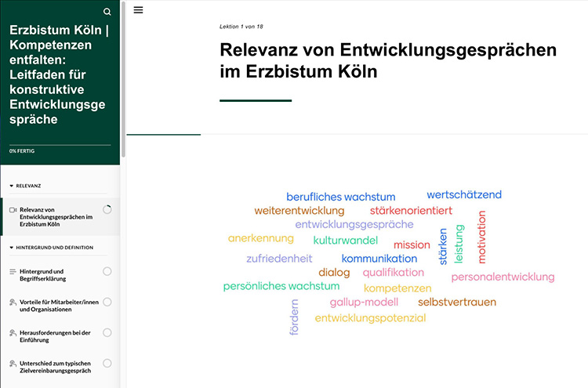Click the word selbstvertrauen in the cloud
The height and width of the screenshot is (388, 588).
tap(457, 302)
